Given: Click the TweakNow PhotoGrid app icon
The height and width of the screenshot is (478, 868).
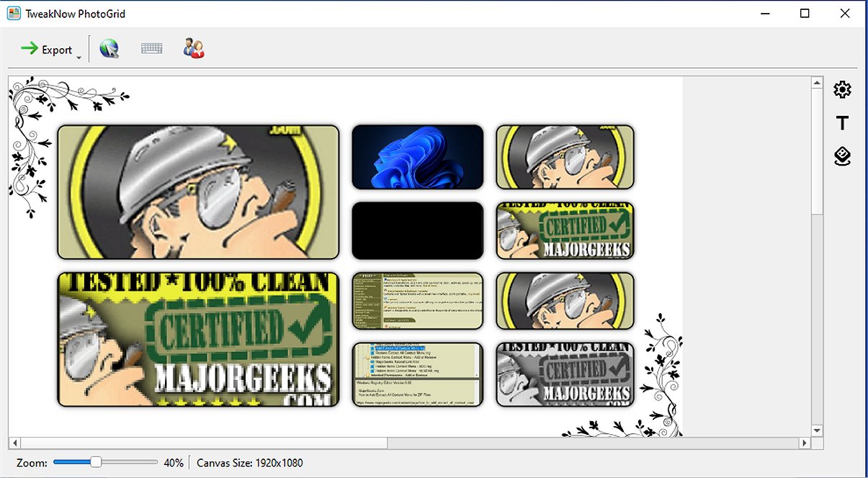Looking at the screenshot, I should (x=14, y=14).
